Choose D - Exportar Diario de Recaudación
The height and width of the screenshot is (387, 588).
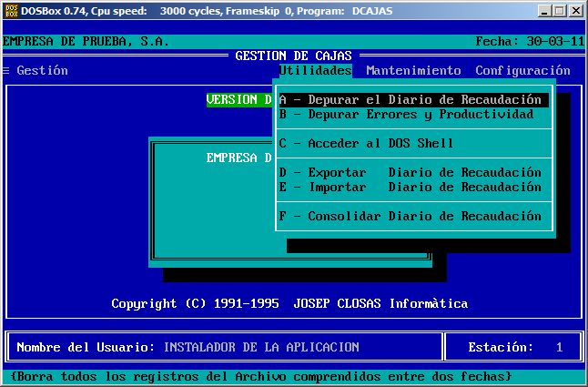(413, 172)
